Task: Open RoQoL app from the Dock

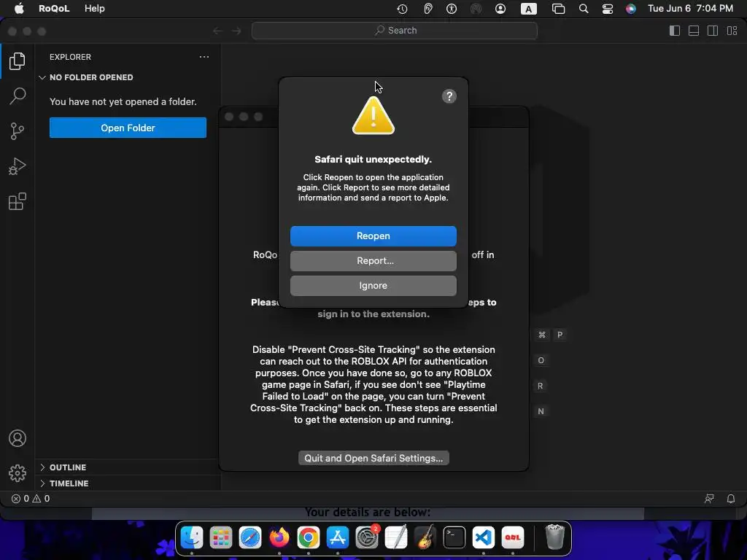Action: (x=513, y=537)
